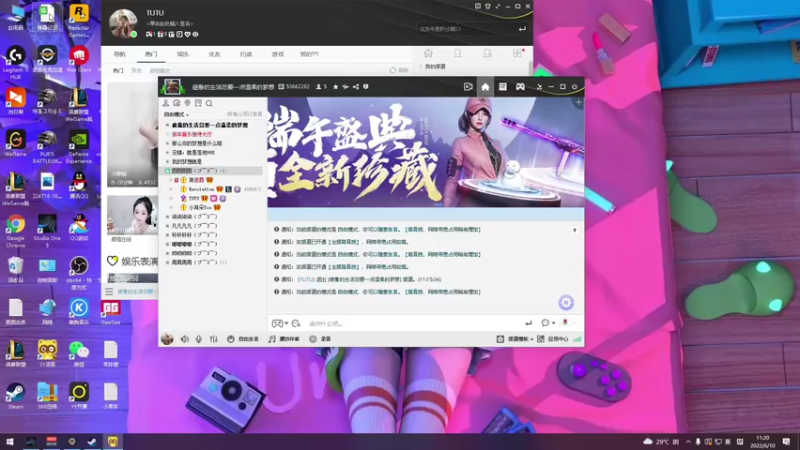Click the [TUTU] username link in chat
Image resolution: width=800 pixels, height=450 pixels.
[x=306, y=279]
